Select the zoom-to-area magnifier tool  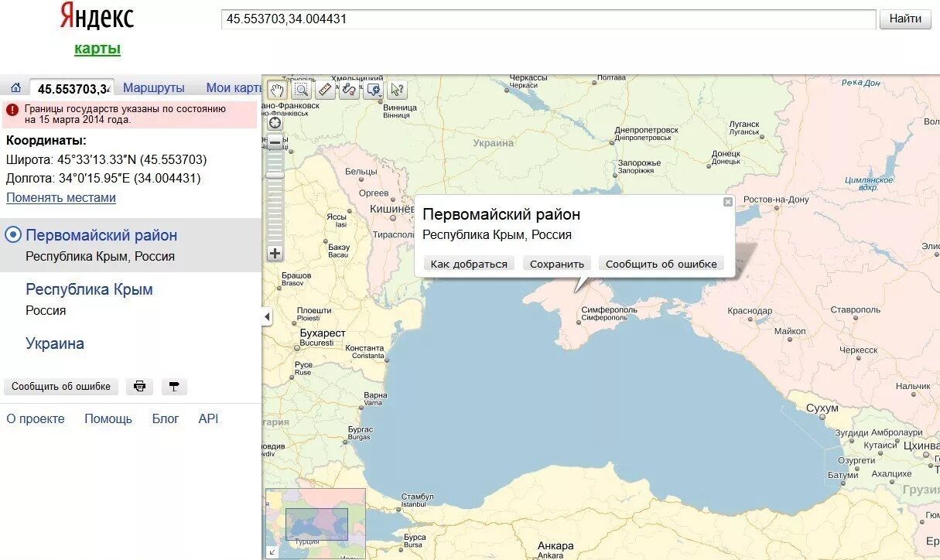[301, 90]
